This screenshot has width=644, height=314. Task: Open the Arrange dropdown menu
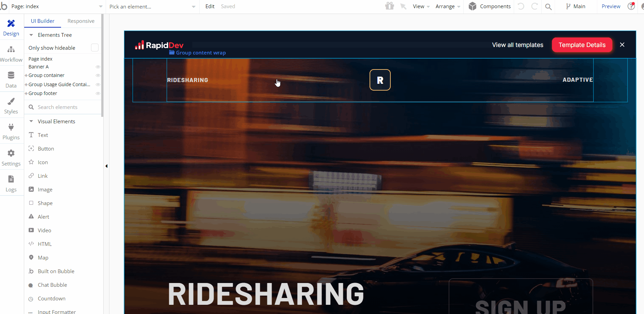pyautogui.click(x=448, y=6)
